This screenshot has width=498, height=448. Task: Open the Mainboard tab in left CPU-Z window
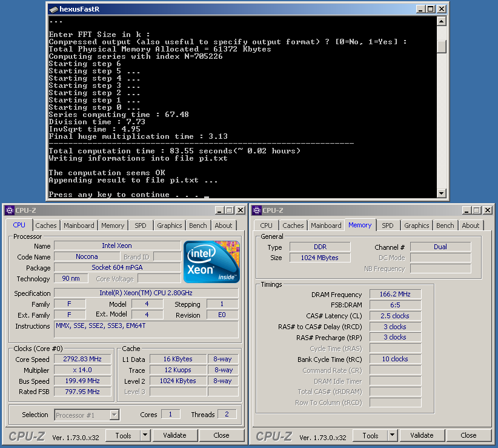[x=79, y=226]
